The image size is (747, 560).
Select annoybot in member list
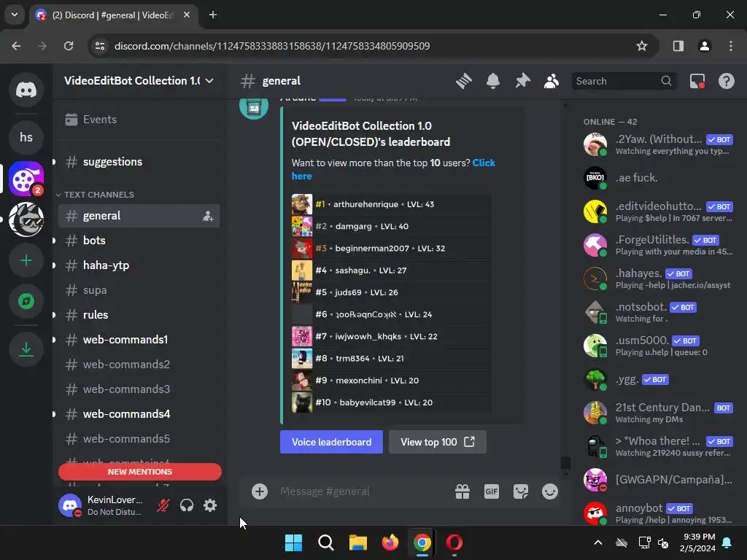pos(659,513)
